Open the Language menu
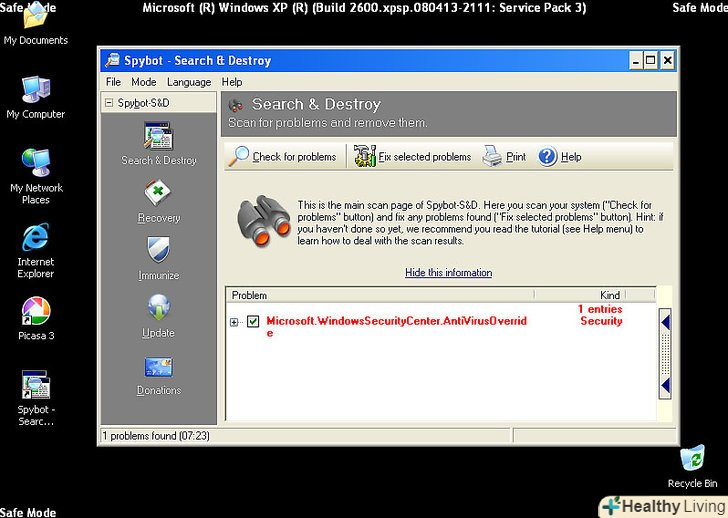This screenshot has width=728, height=518. coord(189,82)
